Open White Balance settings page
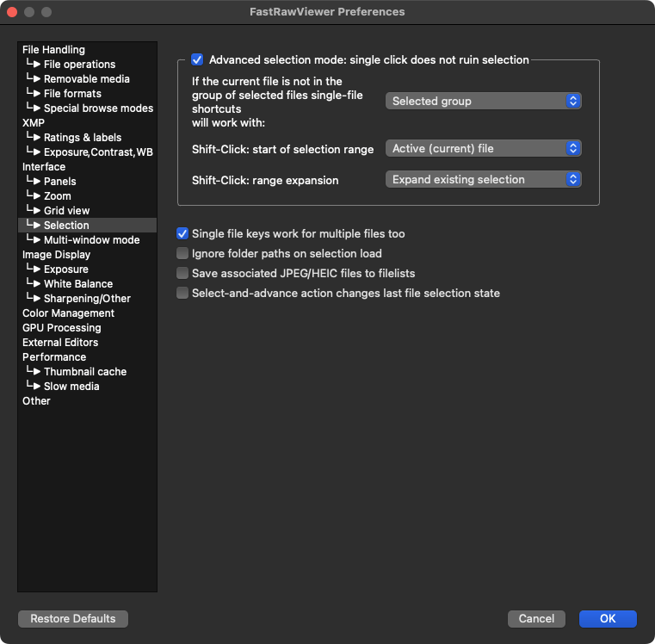Screen dimensions: 655x644 click(x=77, y=284)
